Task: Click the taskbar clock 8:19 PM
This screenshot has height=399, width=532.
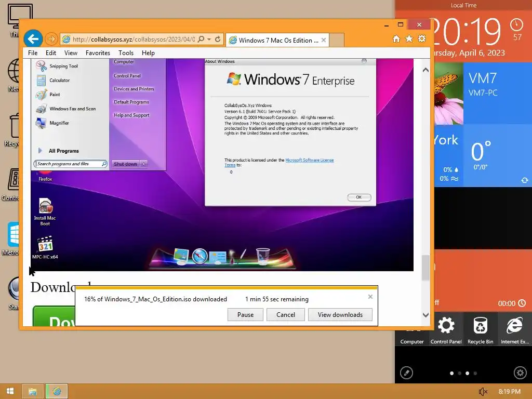Action: coord(509,392)
